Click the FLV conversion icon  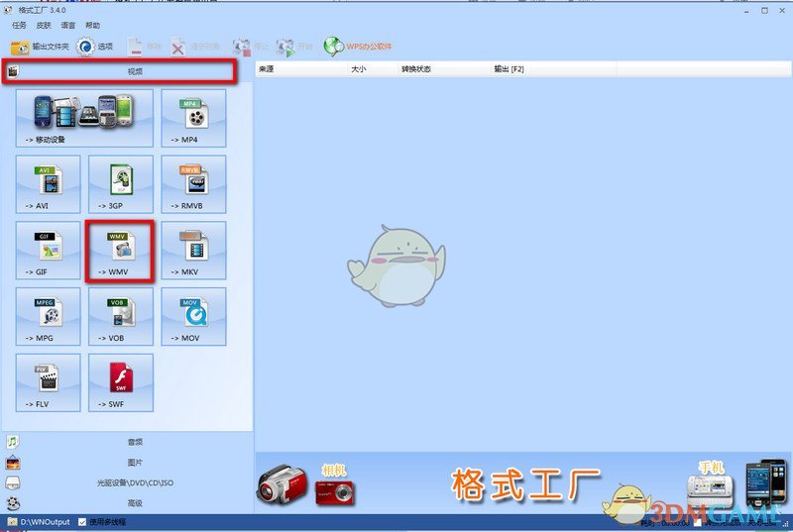48,383
